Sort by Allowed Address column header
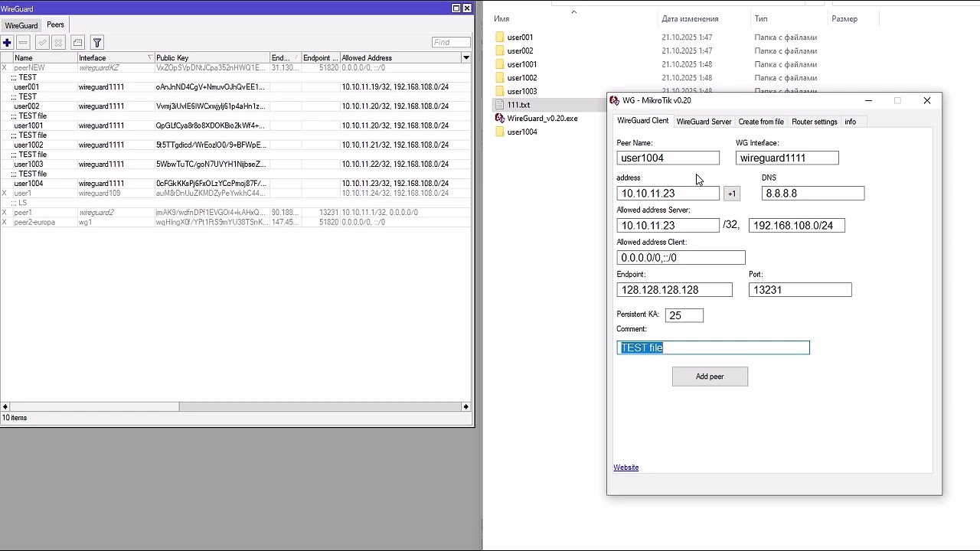This screenshot has width=980, height=551. click(400, 58)
